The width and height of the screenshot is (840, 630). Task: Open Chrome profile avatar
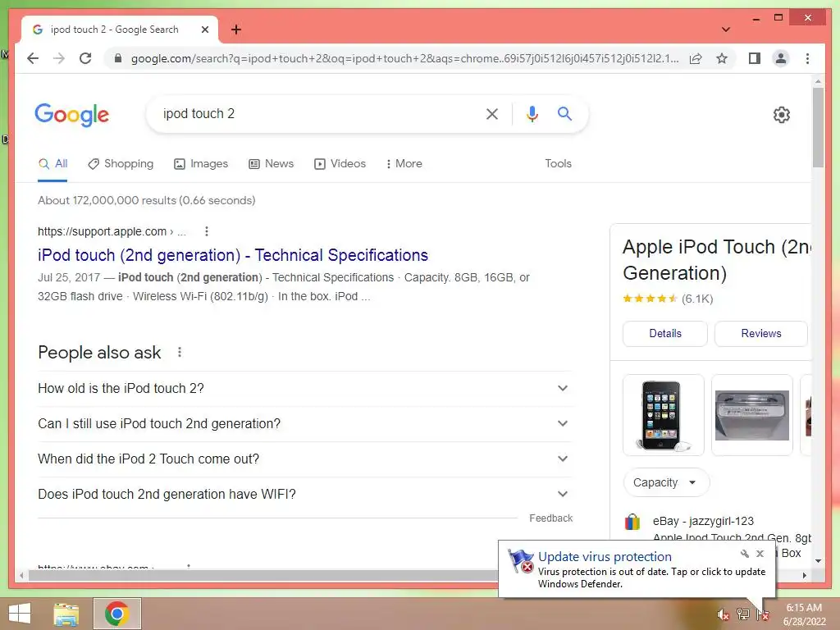tap(781, 58)
